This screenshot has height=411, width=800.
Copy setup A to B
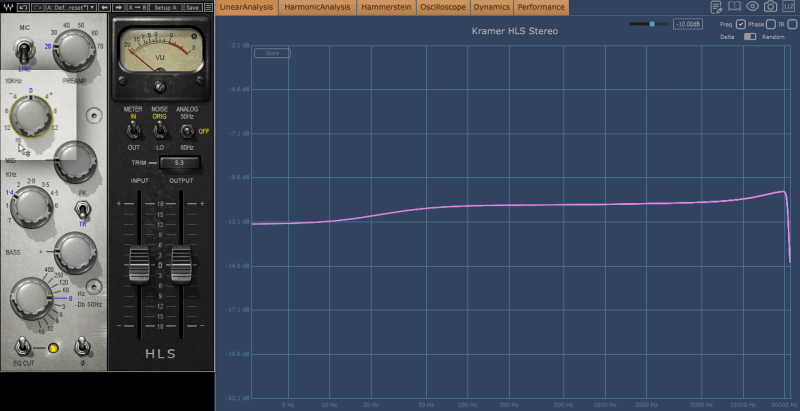(x=137, y=7)
